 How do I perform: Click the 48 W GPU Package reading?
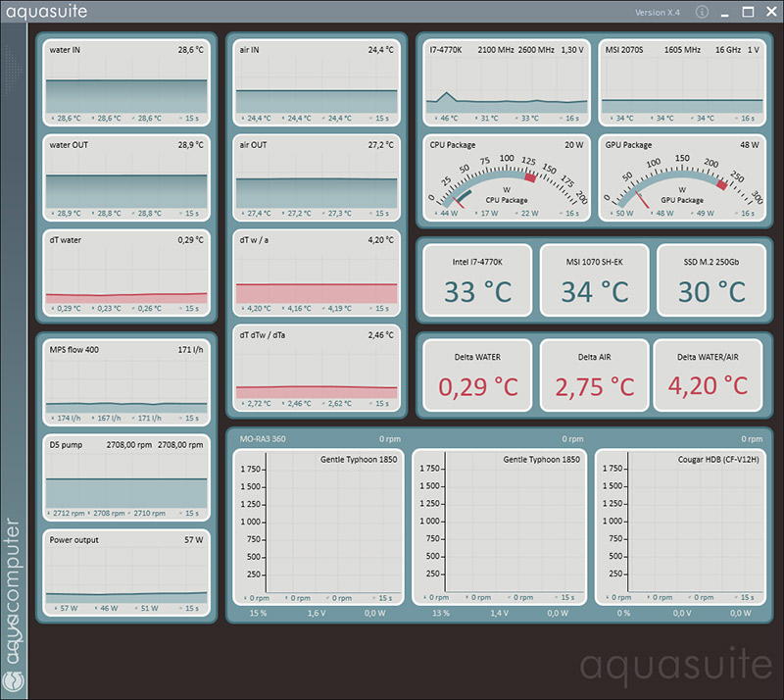click(750, 144)
